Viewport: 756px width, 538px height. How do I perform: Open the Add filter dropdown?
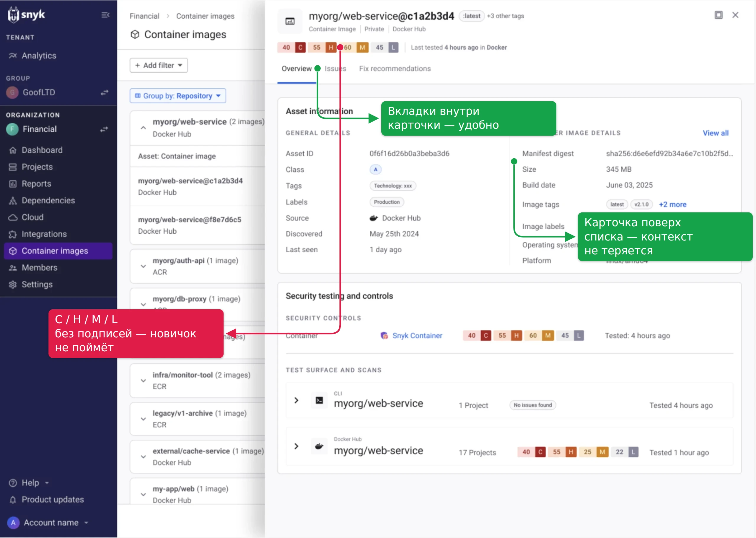pyautogui.click(x=159, y=65)
